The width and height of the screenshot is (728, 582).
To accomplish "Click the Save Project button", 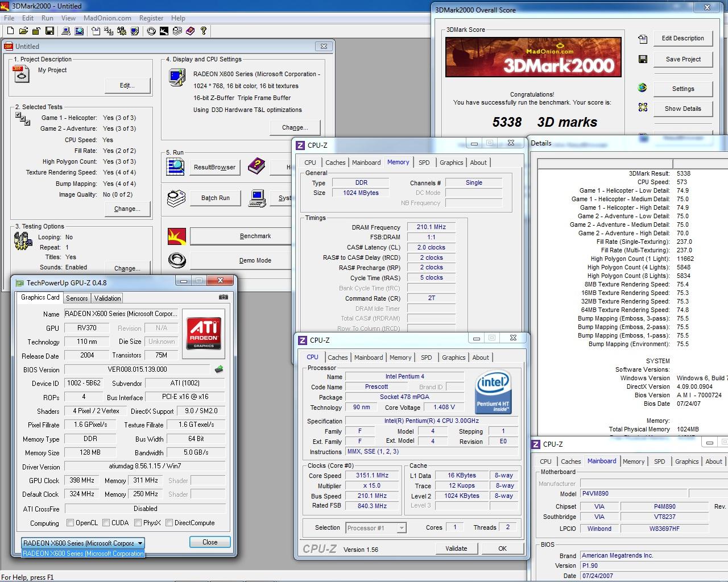I will [683, 59].
